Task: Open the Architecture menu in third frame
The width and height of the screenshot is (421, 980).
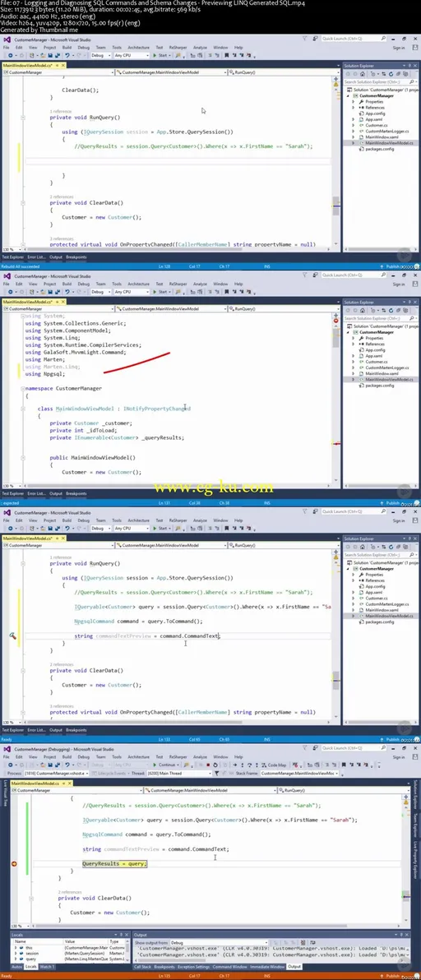Action: [x=139, y=520]
